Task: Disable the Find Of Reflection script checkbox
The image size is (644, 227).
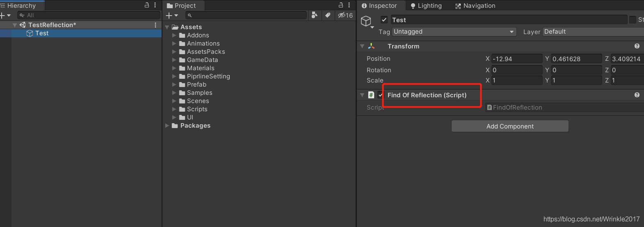Action: pos(380,95)
